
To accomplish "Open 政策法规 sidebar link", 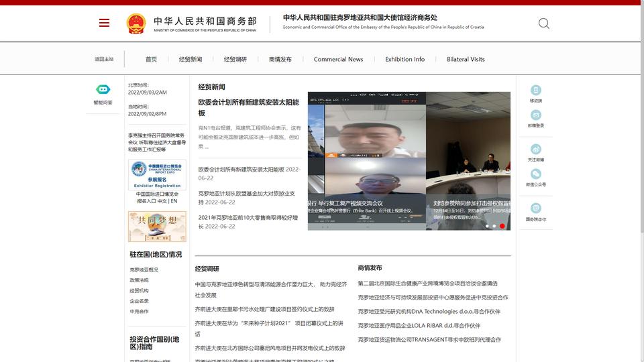I will pyautogui.click(x=140, y=280).
